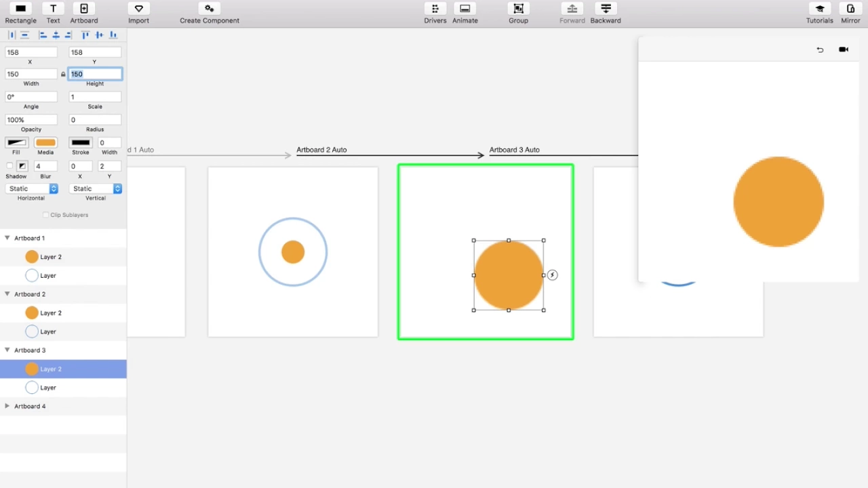Screen dimensions: 868x488
Task: Bring layer Forward
Action: (x=572, y=9)
